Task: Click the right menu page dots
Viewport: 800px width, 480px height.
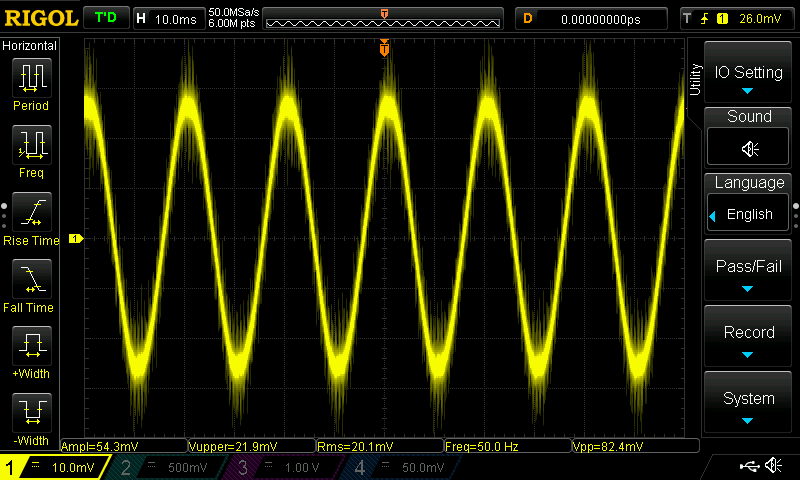Action: [796, 215]
